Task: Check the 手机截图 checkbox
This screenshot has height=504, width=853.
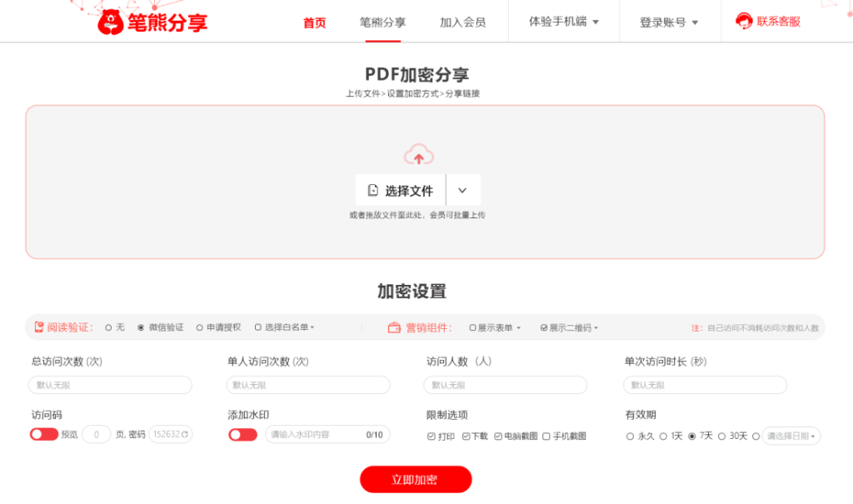Action: [546, 437]
